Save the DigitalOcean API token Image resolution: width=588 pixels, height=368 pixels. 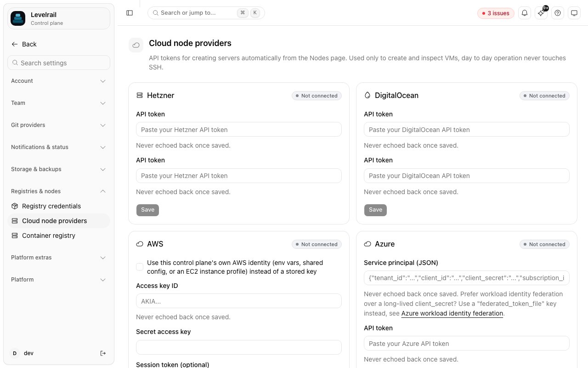[376, 210]
